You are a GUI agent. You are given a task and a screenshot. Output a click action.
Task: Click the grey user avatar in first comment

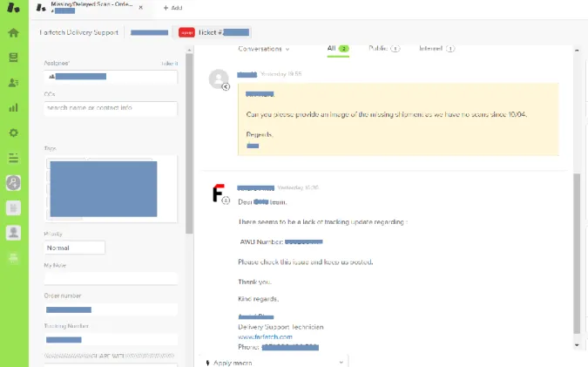219,78
